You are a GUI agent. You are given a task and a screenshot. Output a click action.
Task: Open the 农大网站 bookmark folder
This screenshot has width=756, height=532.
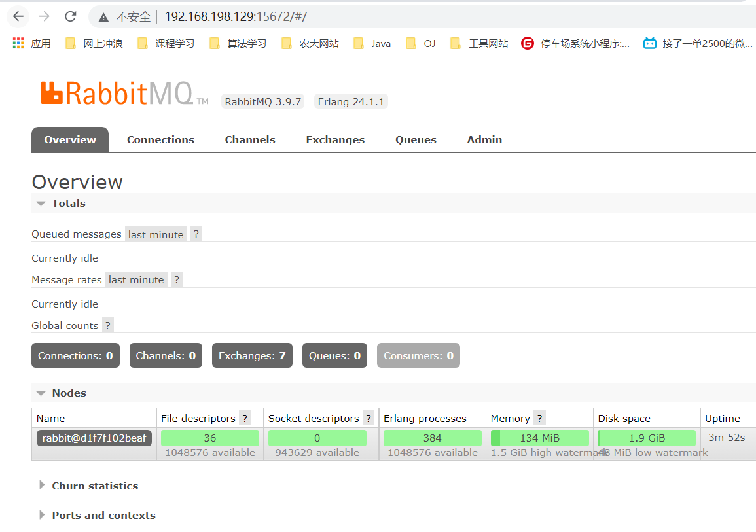310,44
